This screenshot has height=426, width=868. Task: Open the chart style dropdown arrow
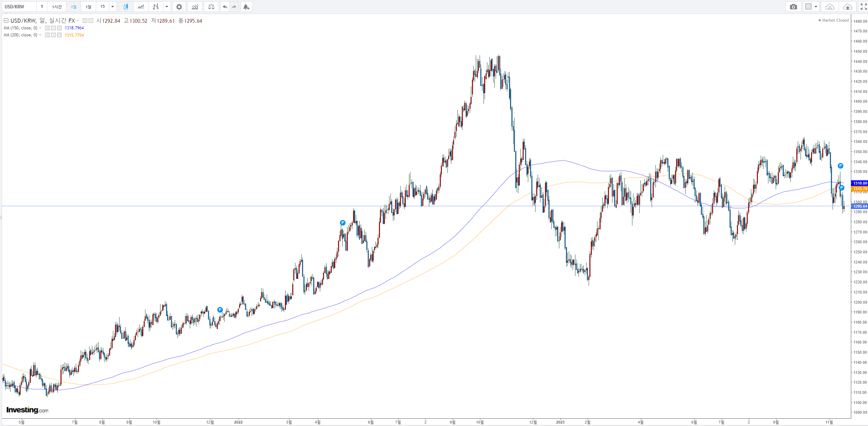(167, 7)
